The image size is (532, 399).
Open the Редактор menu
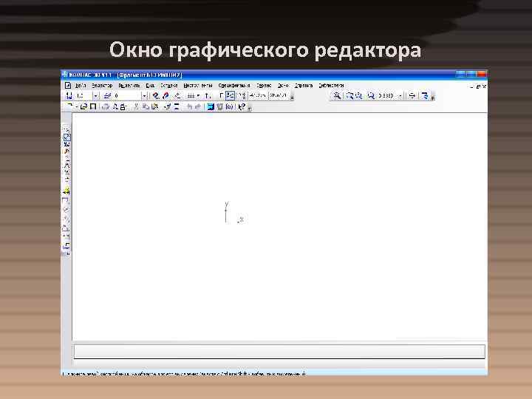[x=102, y=86]
